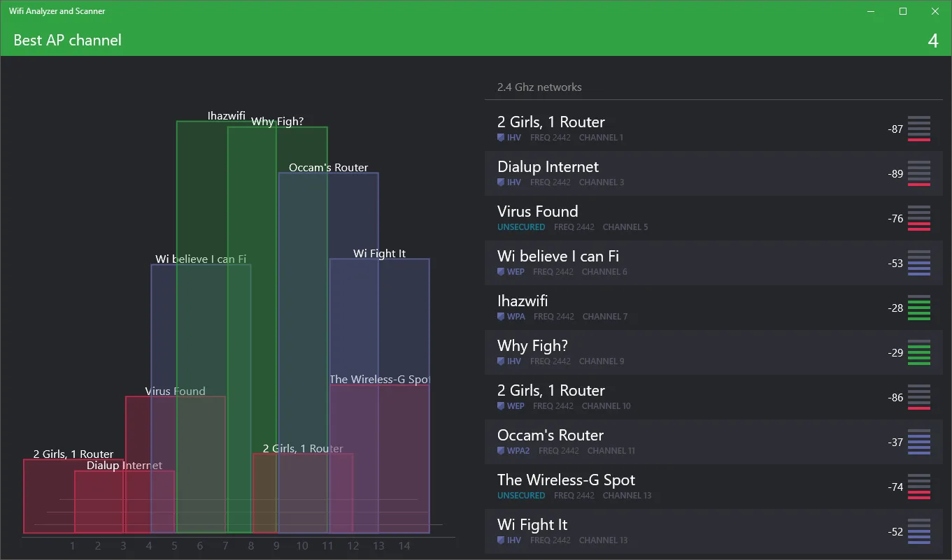Click signal bars icon for Occam's Router

coord(919,442)
